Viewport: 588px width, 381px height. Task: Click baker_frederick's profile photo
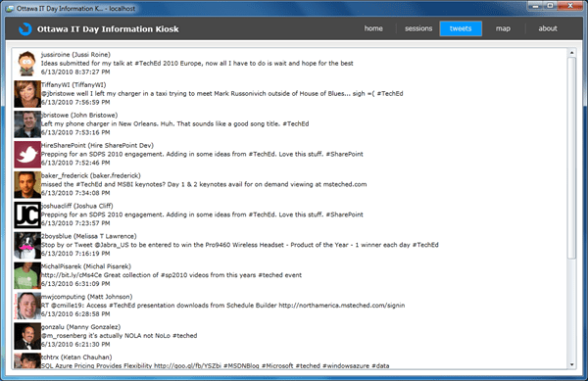[x=27, y=185]
